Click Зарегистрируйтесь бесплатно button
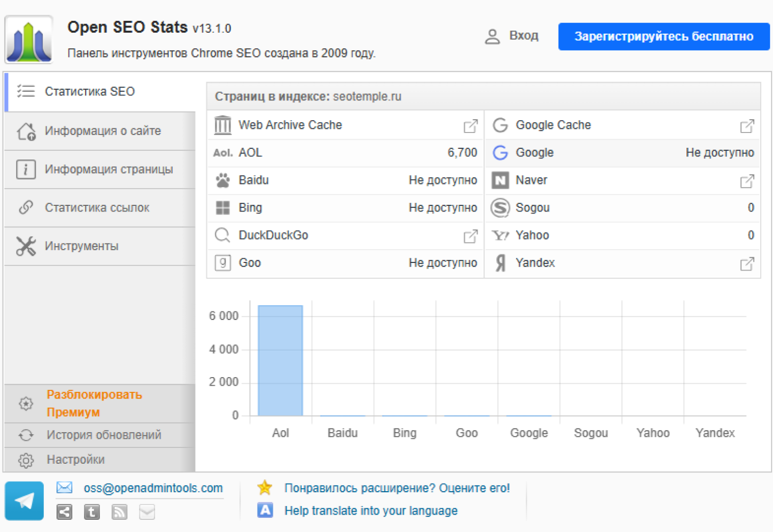This screenshot has width=773, height=532. pyautogui.click(x=664, y=37)
